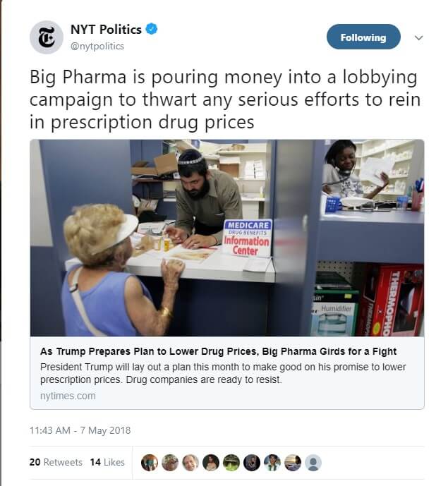Open the default gray placeholder avatar
This screenshot has width=448, height=486.
313,463
